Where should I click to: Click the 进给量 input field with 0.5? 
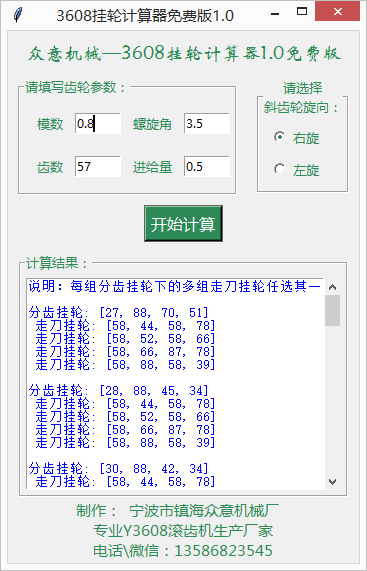pyautogui.click(x=207, y=166)
